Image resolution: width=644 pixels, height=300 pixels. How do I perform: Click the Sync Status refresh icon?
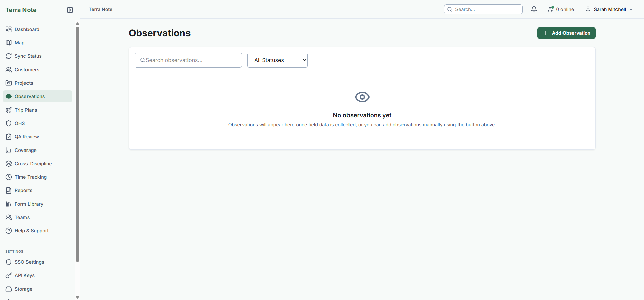pyautogui.click(x=9, y=56)
